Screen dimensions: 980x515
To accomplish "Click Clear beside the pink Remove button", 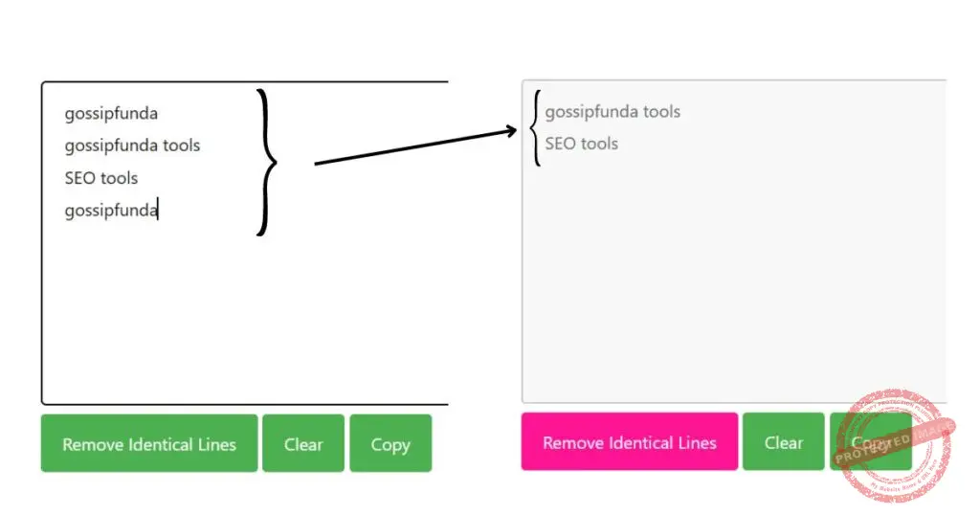I will pyautogui.click(x=783, y=442).
